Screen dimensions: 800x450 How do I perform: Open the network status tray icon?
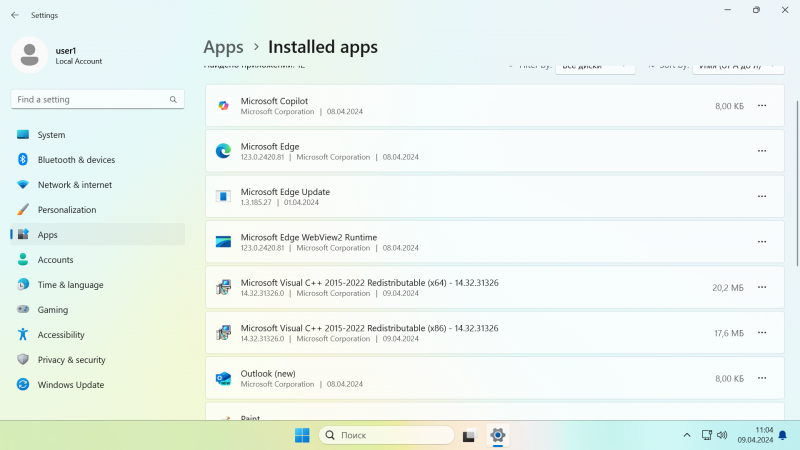(x=707, y=435)
